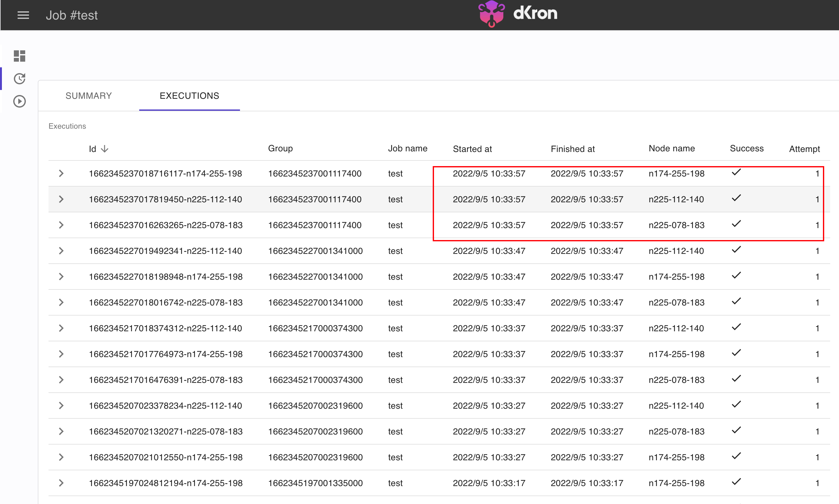Viewport: 839px width, 504px height.
Task: Expand execution 1662345237018716117-n174-255-198
Action: (x=61, y=173)
